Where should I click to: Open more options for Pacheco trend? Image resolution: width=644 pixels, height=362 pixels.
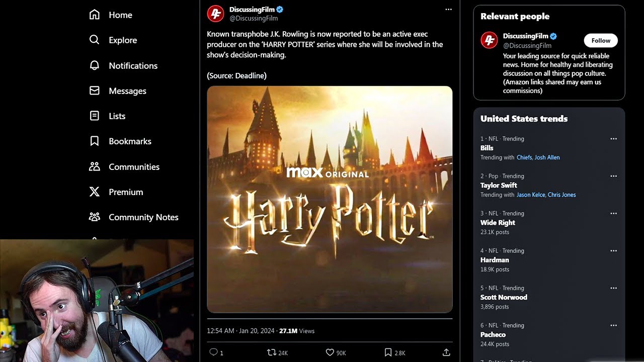(613, 325)
